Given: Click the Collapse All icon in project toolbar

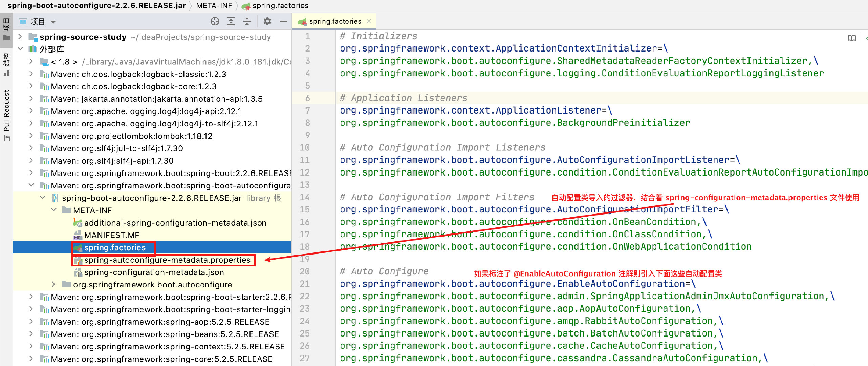Looking at the screenshot, I should (247, 22).
